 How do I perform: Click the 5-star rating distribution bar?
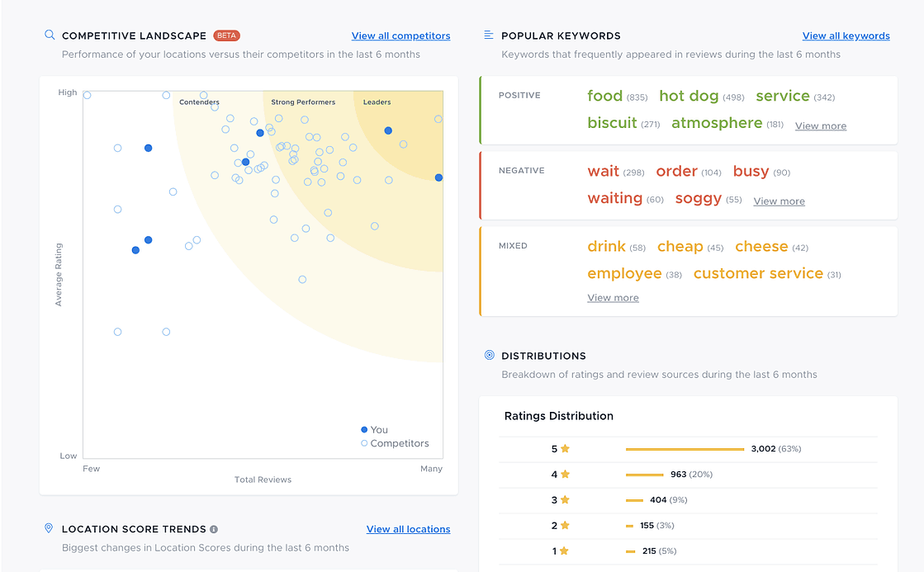click(x=685, y=449)
